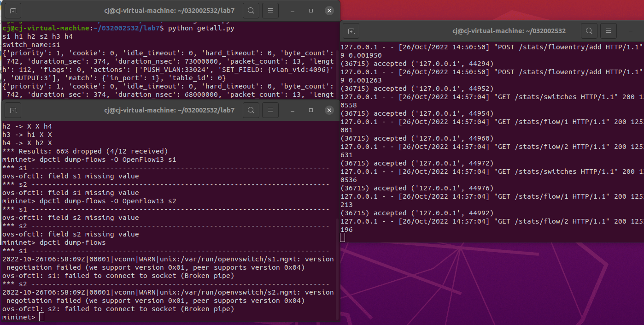Click the cursor block in the right terminal
The height and width of the screenshot is (325, 644).
pyautogui.click(x=343, y=237)
